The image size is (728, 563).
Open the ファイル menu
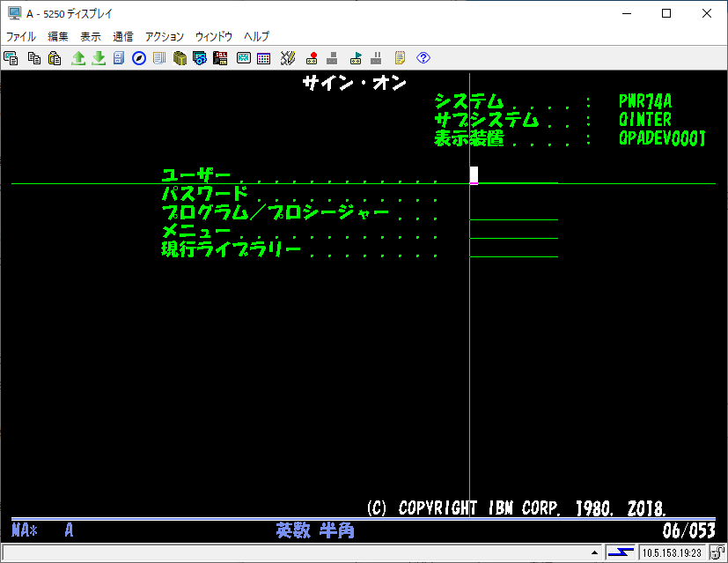[x=21, y=36]
